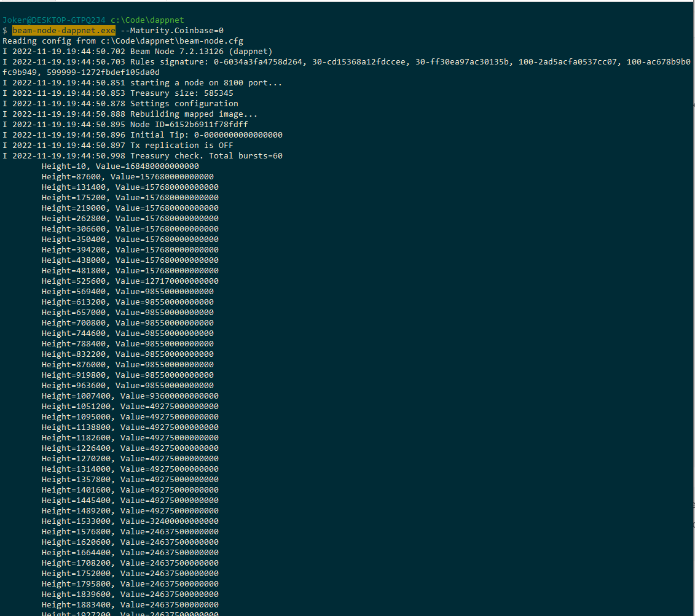Click the Treasury size: 585345 line
The width and height of the screenshot is (695, 616).
[x=181, y=93]
